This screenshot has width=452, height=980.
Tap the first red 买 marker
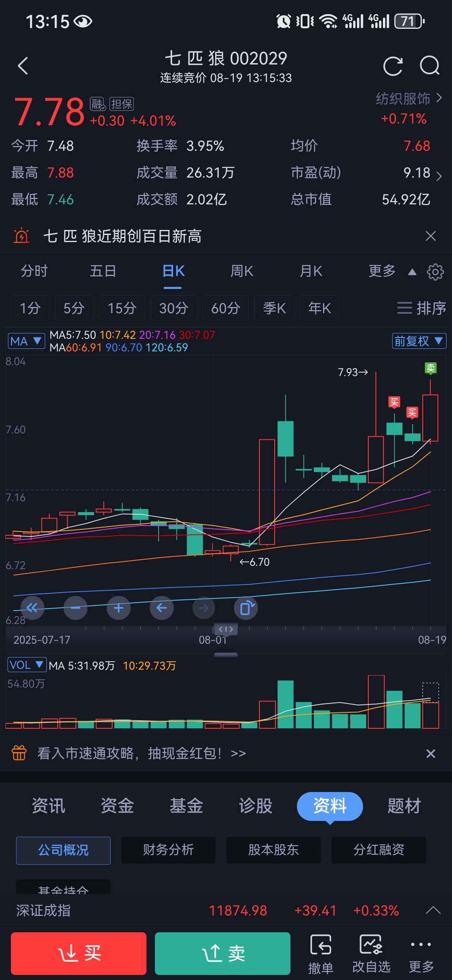click(x=394, y=402)
